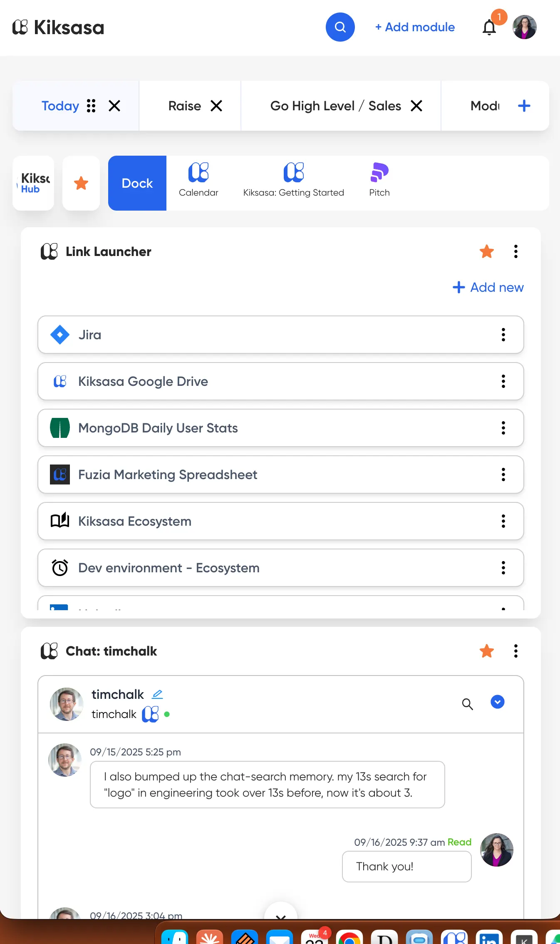
Task: Close the Go High Level / Sales tab
Action: pos(416,106)
